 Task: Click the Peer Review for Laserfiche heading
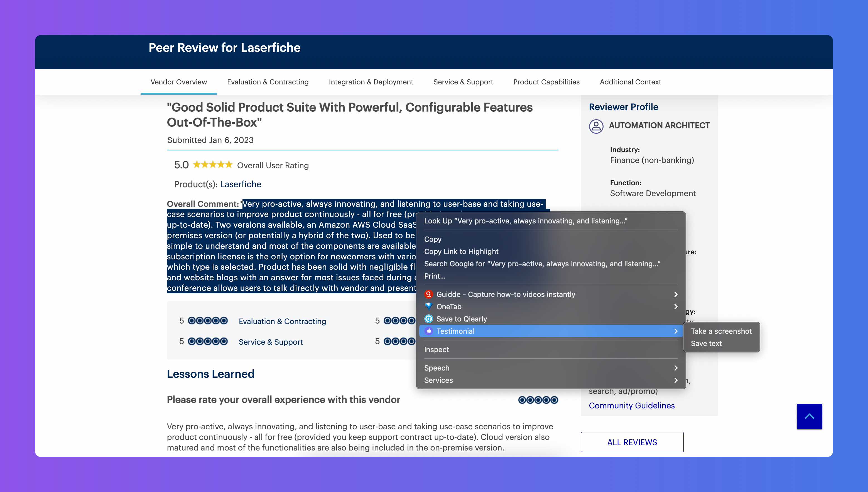click(224, 48)
